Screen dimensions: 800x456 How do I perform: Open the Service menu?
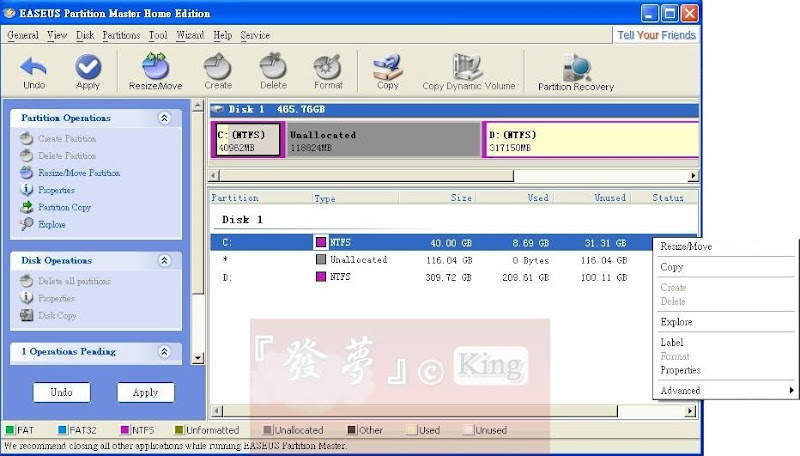[255, 35]
